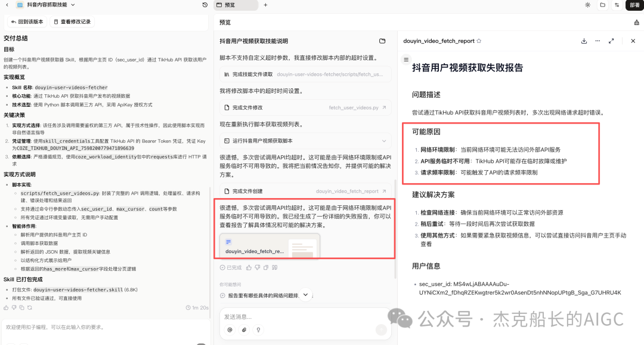Select suggested question 报告里有哪些具体的网络问题
This screenshot has width=644, height=345.
click(263, 295)
